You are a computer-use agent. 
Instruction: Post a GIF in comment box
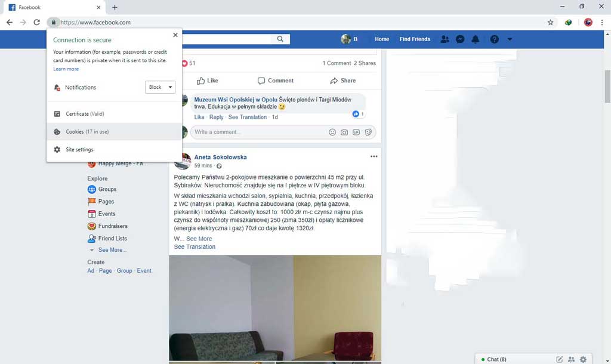click(x=356, y=132)
